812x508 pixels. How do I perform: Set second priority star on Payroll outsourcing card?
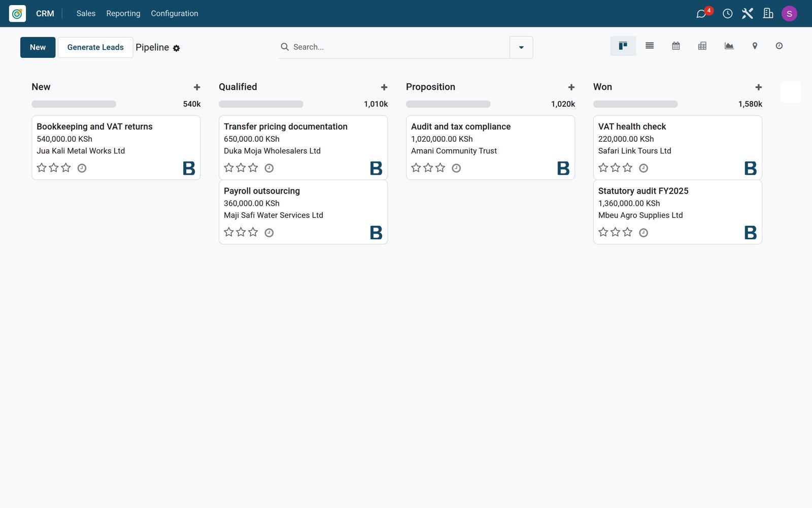[241, 232]
